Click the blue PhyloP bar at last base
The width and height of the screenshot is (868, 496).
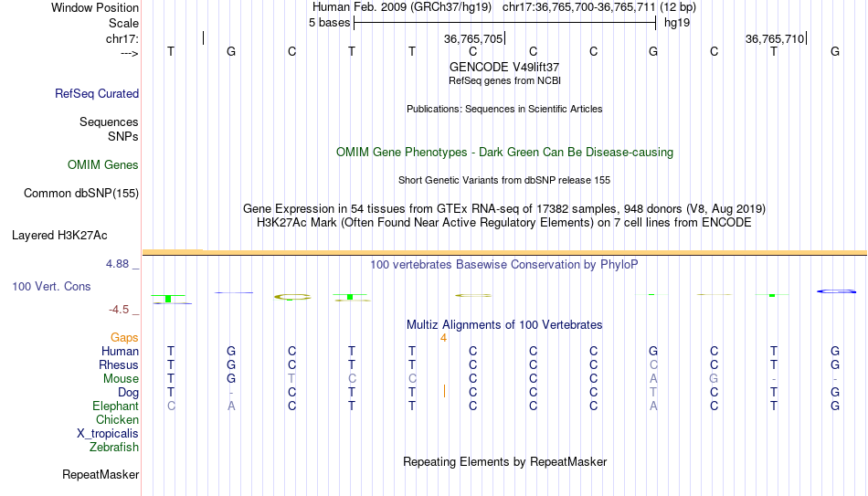tap(836, 291)
